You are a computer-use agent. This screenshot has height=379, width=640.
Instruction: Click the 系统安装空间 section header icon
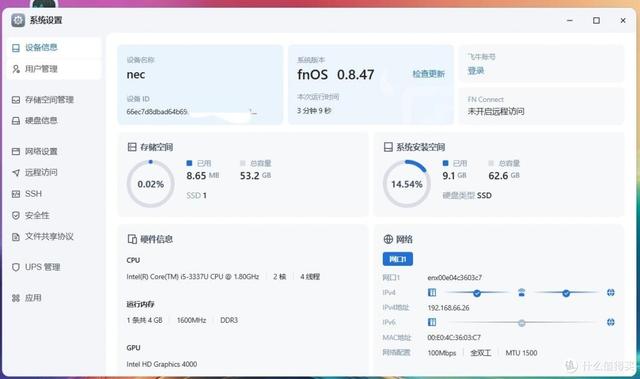[388, 147]
